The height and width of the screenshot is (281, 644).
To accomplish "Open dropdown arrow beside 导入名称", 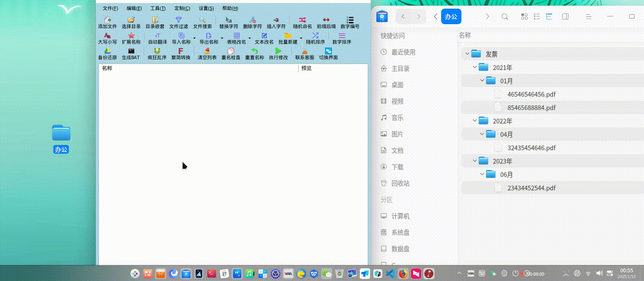I will (x=194, y=38).
